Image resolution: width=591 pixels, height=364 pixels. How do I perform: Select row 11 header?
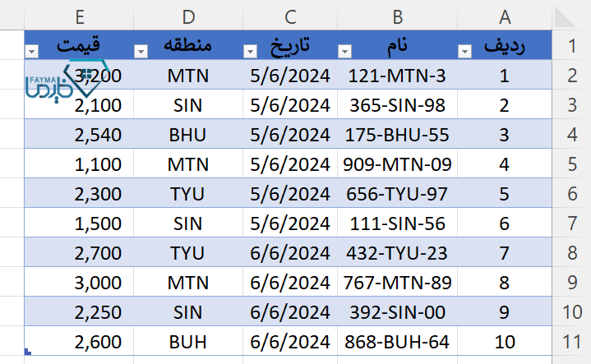point(571,341)
